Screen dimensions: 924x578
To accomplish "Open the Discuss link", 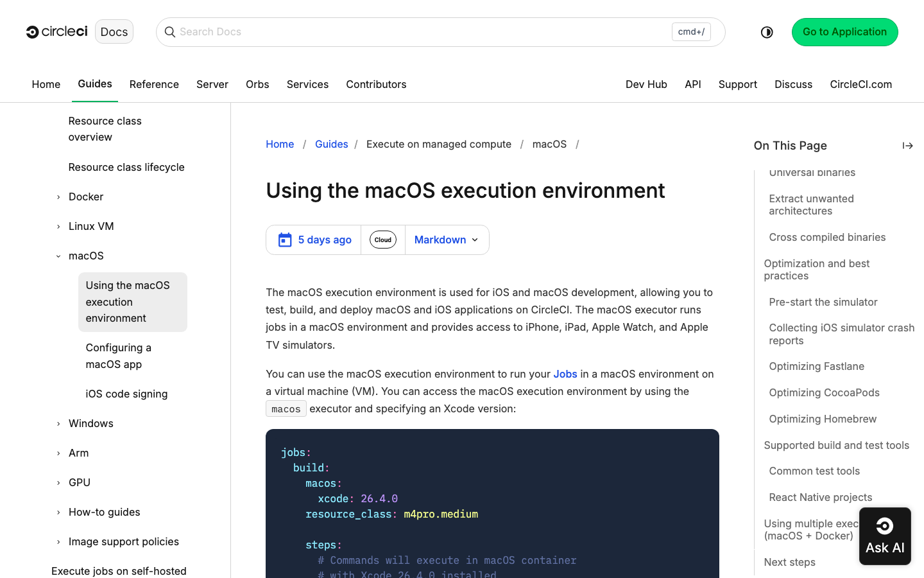I will click(793, 84).
